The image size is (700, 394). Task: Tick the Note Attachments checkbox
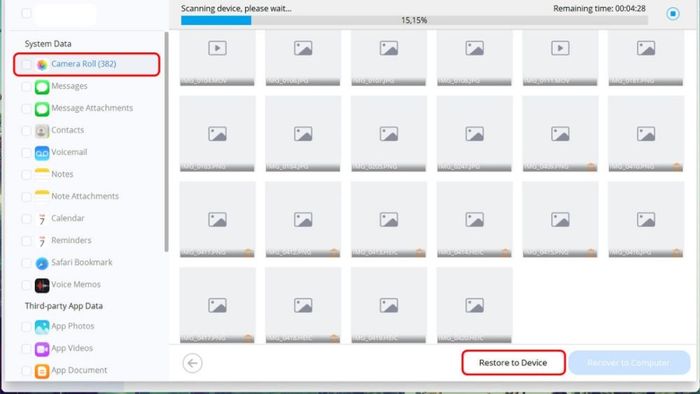point(26,197)
